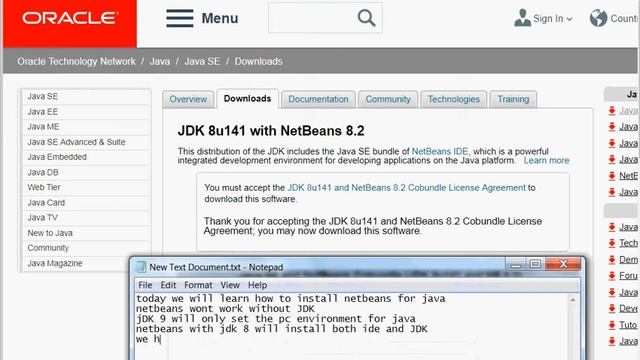Click the Notepad document title icon
This screenshot has height=360, width=640.
[140, 267]
